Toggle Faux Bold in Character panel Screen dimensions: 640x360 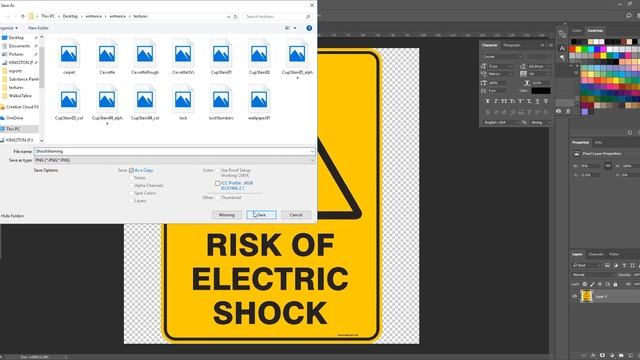pos(487,101)
